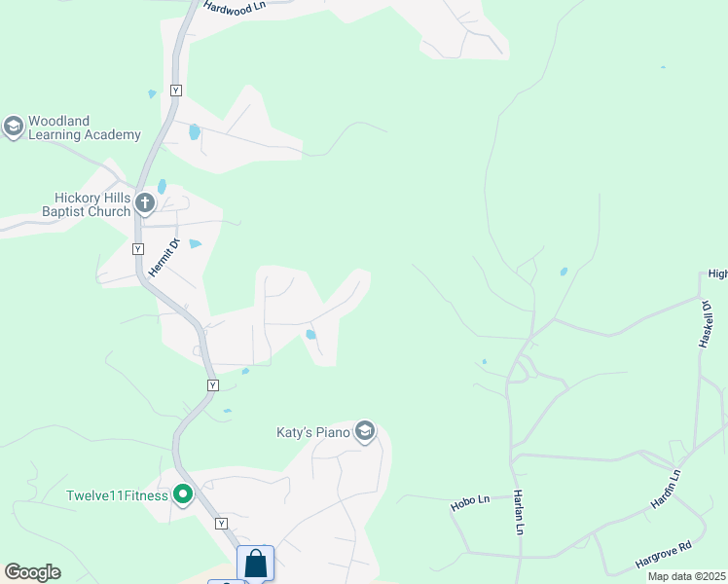
Task: Click the Woodland Learning Academy label
Action: coord(85,128)
